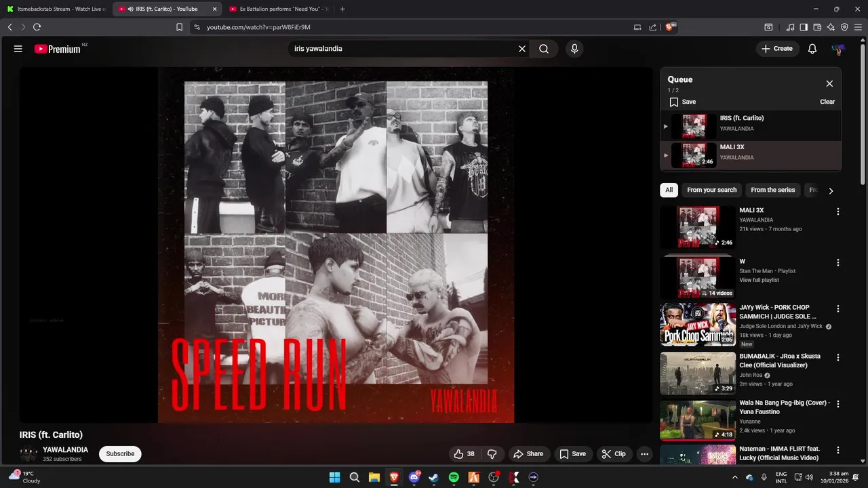Image resolution: width=868 pixels, height=488 pixels.
Task: Select the From the series chip
Action: tap(772, 190)
